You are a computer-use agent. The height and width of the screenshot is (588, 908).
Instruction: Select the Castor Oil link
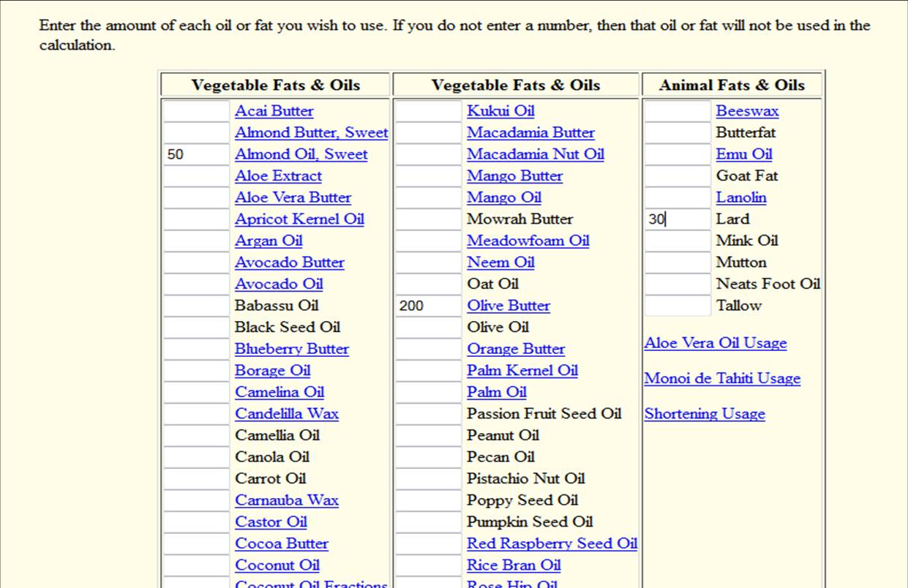coord(271,521)
